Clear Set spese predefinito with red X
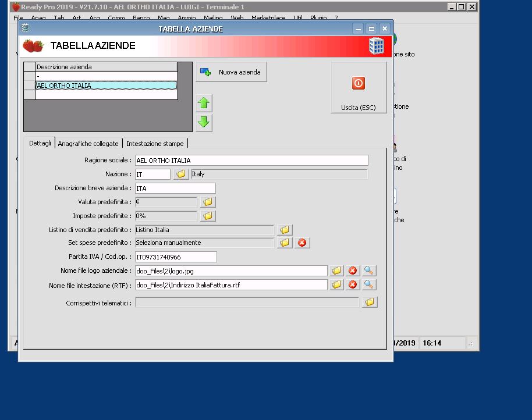 tap(302, 243)
